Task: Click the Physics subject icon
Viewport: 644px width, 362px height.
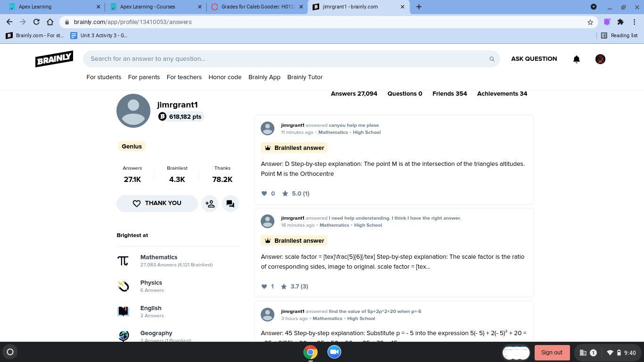Action: (x=124, y=286)
